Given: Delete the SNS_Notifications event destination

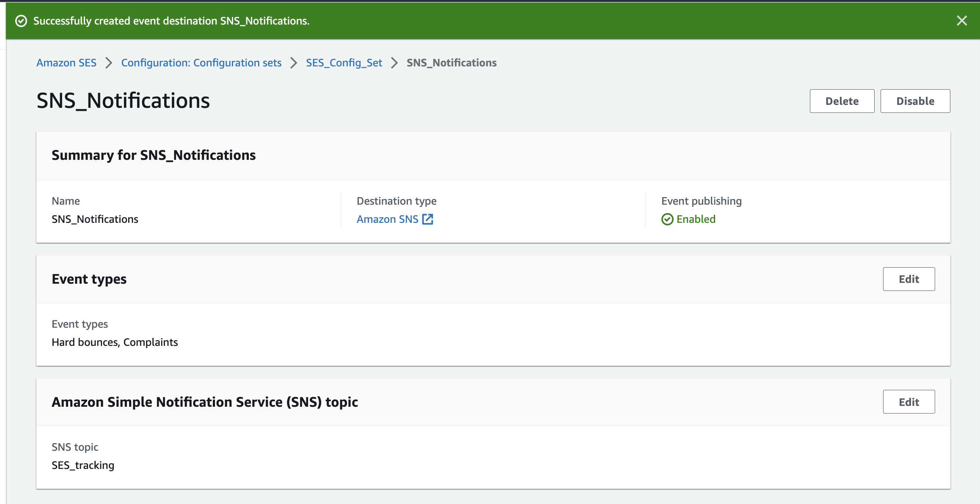Looking at the screenshot, I should coord(842,101).
